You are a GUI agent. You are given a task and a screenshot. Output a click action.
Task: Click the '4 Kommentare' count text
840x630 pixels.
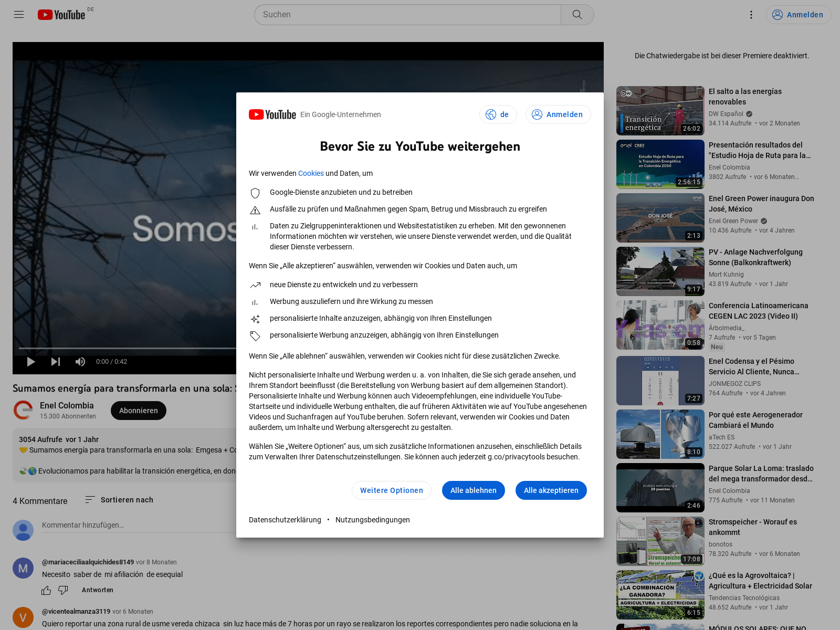[40, 501]
